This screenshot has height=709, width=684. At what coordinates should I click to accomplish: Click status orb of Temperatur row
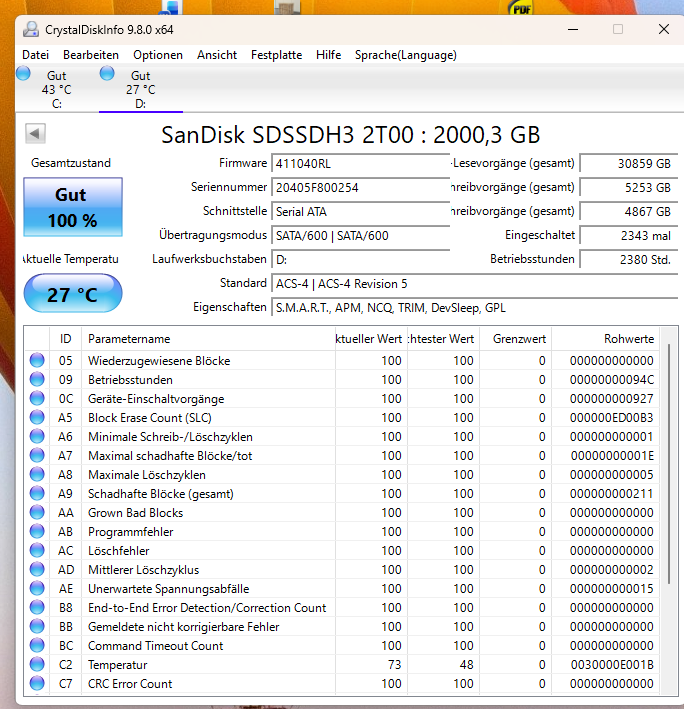(37, 664)
